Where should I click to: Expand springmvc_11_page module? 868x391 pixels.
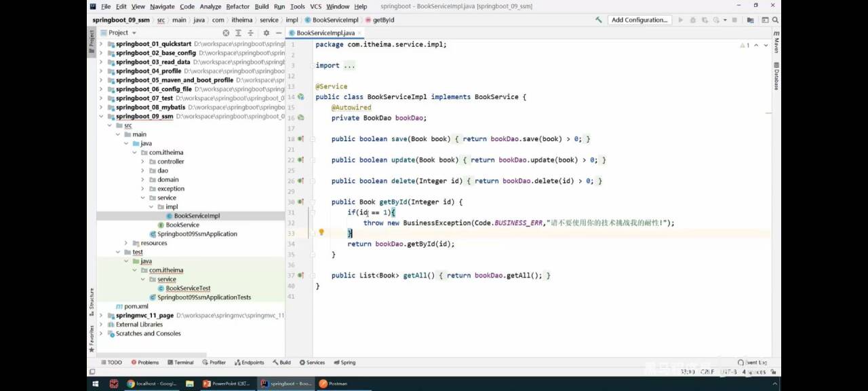click(102, 316)
